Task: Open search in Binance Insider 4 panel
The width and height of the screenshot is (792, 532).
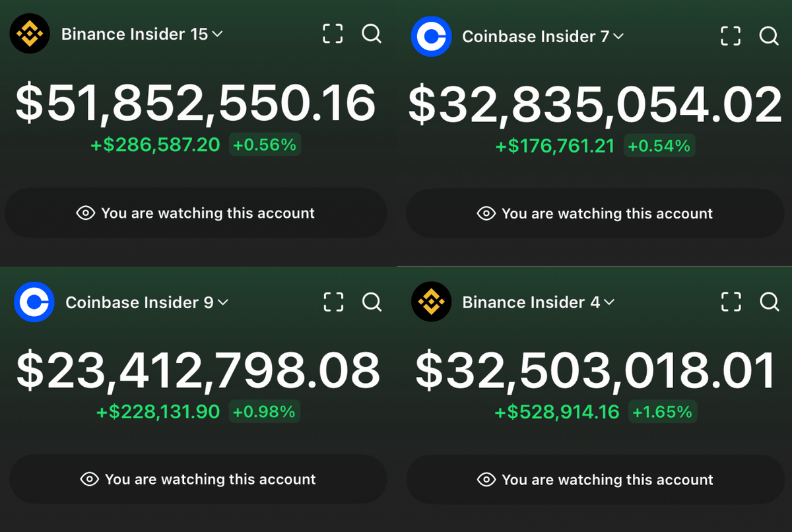Action: tap(769, 302)
